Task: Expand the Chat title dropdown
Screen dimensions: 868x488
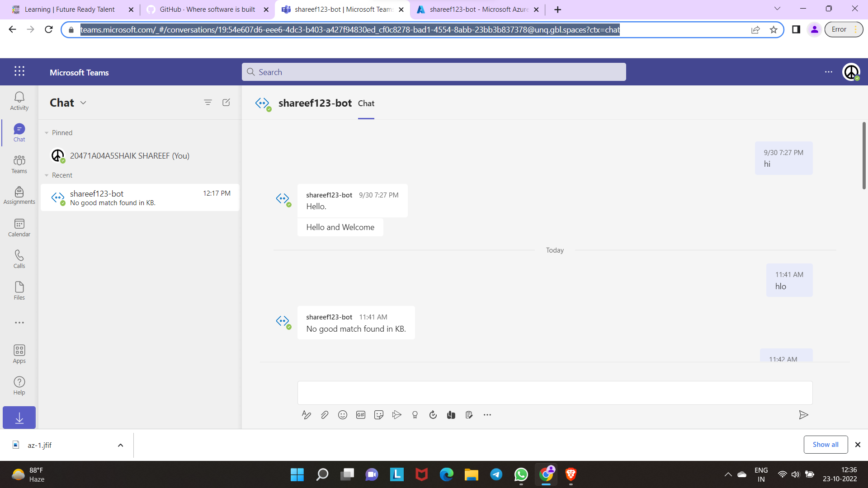Action: coord(83,103)
